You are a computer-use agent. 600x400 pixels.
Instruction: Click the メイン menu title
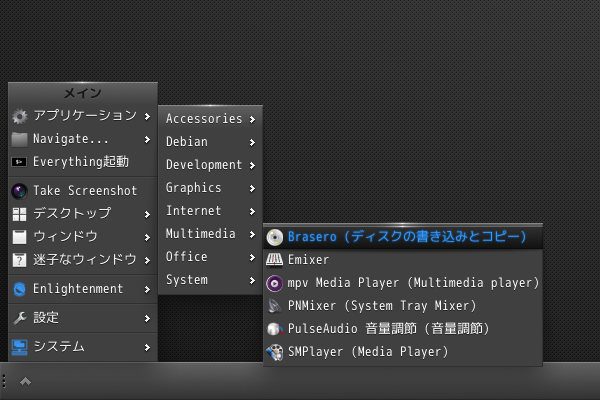pos(83,93)
